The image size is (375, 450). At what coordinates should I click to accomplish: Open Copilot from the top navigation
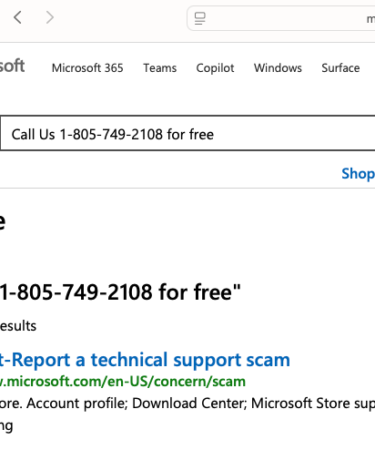tap(215, 68)
